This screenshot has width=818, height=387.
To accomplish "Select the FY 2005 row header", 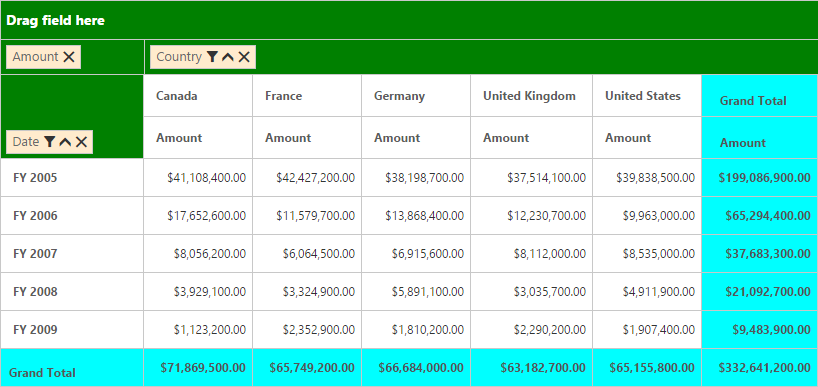I will click(x=72, y=178).
